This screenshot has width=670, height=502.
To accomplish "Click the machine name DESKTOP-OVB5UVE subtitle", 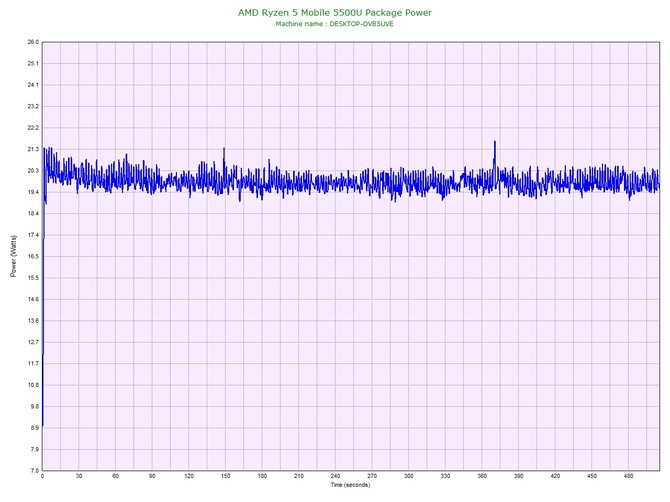I will pos(334,23).
